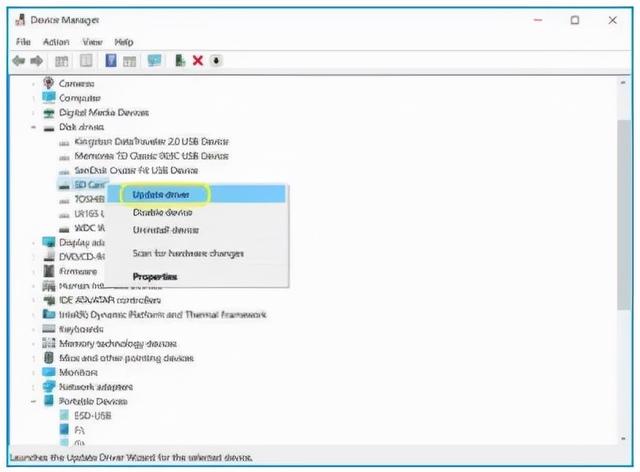
Task: Collapse the Portable Devices category
Action: pos(33,402)
